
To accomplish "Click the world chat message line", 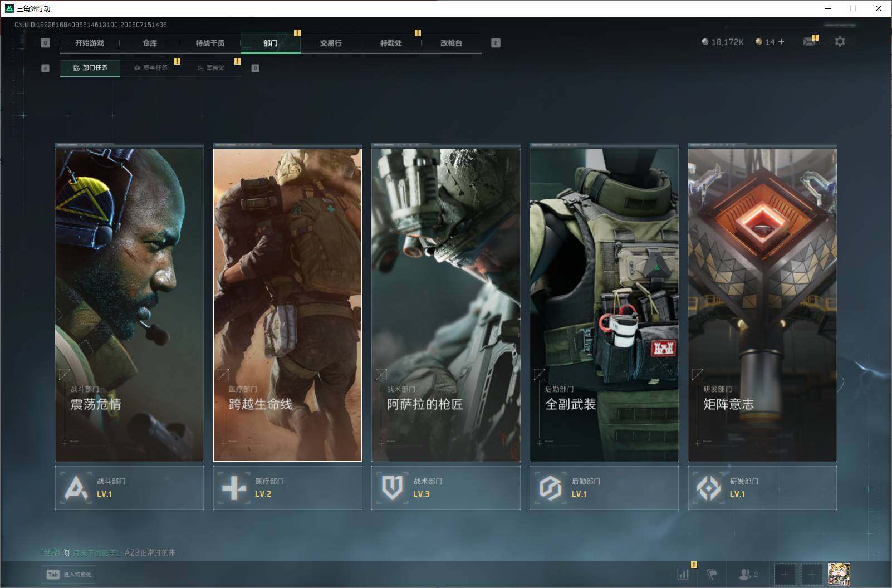I will coord(109,552).
